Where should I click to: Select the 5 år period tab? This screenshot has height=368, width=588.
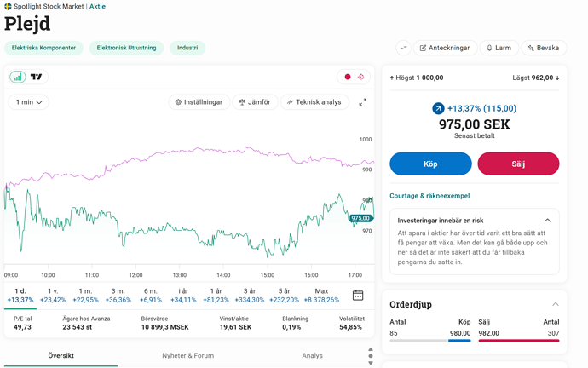pyautogui.click(x=285, y=296)
